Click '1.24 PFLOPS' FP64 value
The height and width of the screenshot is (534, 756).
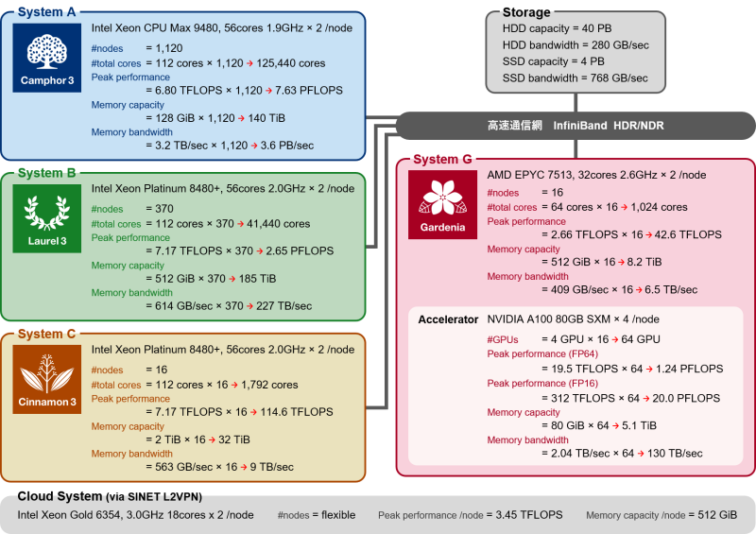pos(690,369)
